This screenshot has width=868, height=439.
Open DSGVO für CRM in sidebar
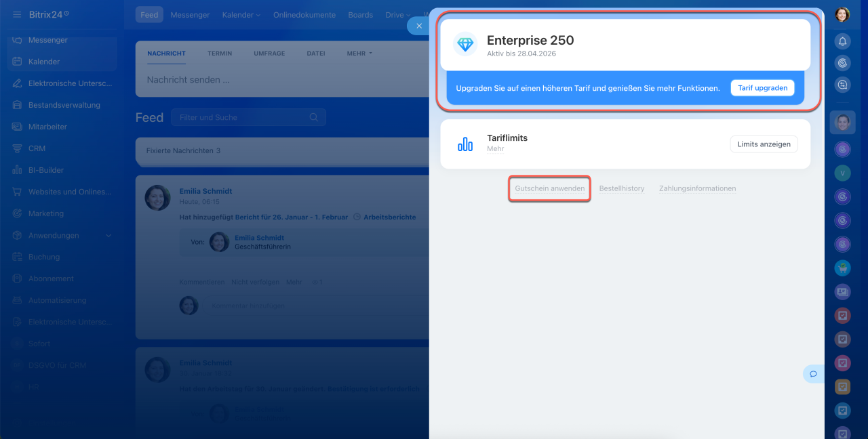[x=57, y=365]
